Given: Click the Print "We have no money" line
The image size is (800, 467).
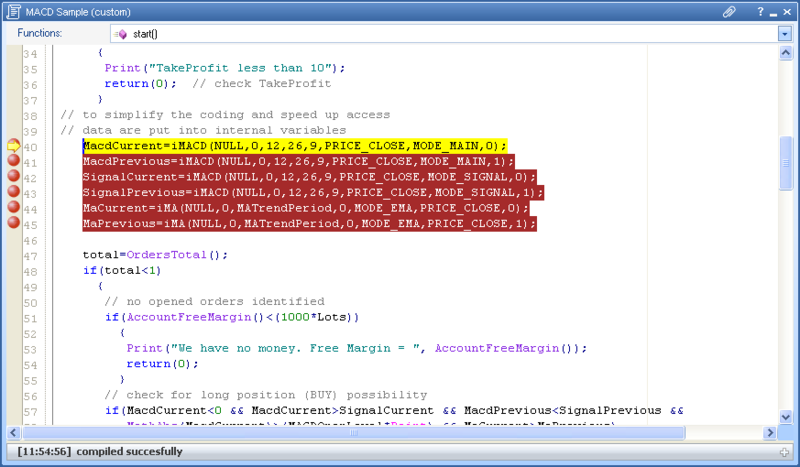Looking at the screenshot, I should tap(357, 349).
